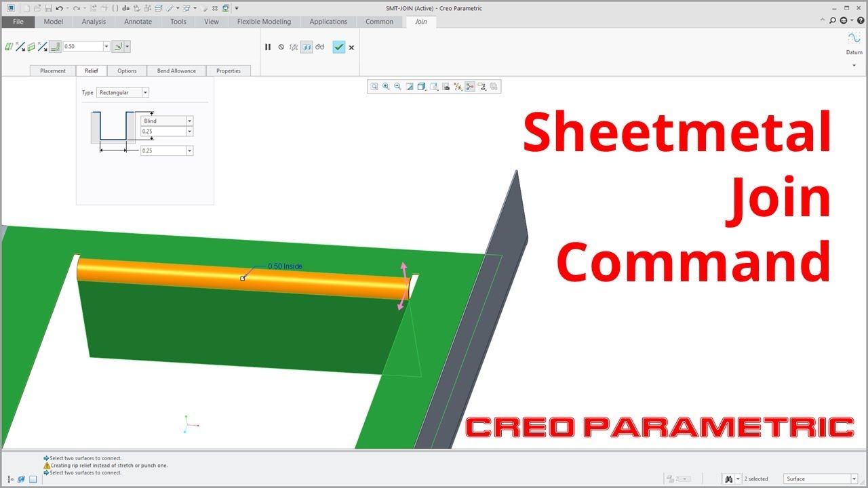Expand the radius side dropdown arrow
This screenshot has width=868, height=488.
pos(127,47)
